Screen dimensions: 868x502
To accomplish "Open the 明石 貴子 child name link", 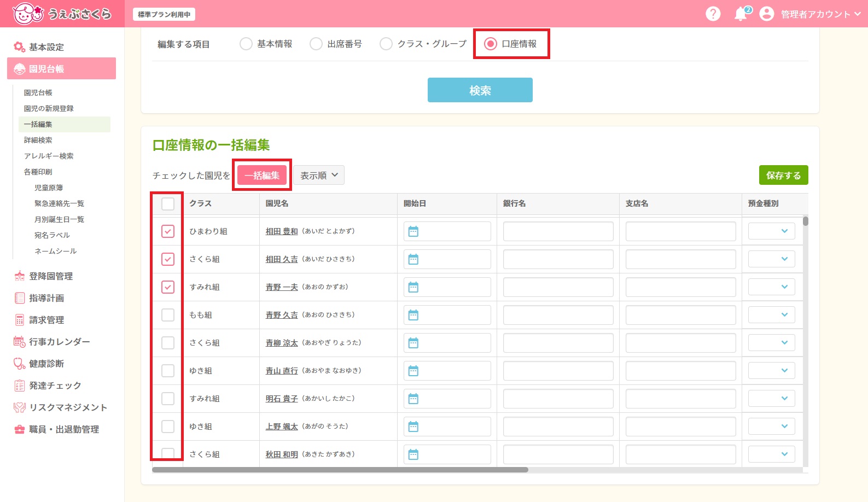I will coord(282,399).
